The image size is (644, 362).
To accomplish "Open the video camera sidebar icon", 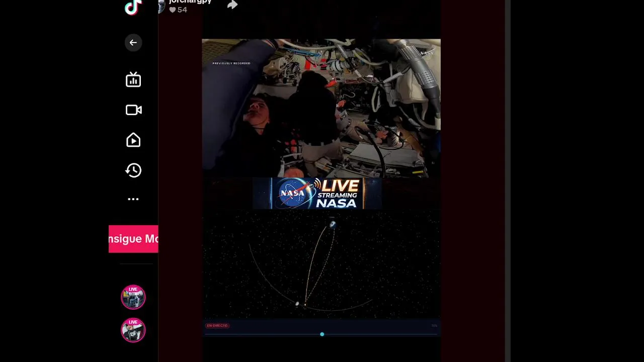I will click(133, 110).
